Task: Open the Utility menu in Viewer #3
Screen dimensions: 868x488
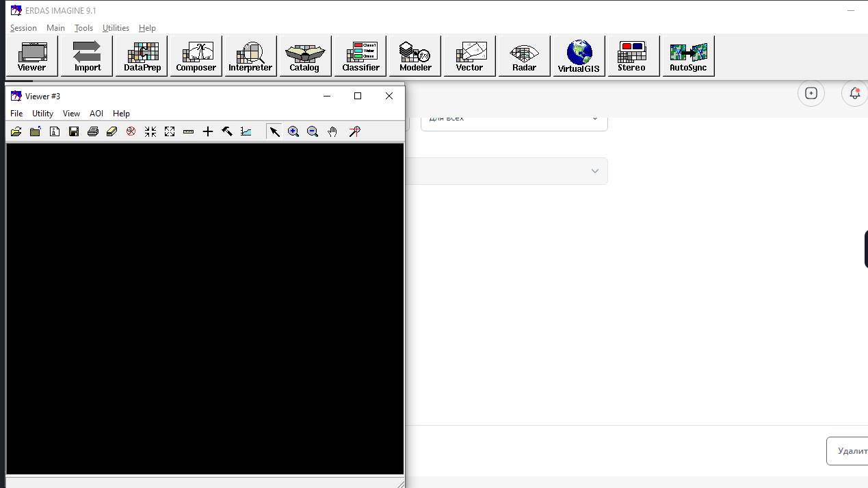Action: [42, 114]
